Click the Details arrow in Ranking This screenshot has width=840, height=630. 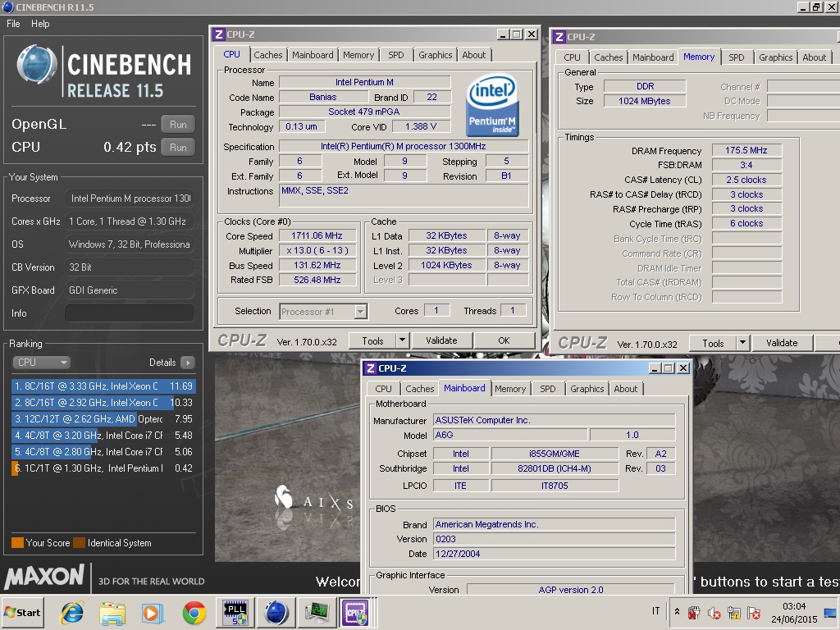click(x=188, y=363)
